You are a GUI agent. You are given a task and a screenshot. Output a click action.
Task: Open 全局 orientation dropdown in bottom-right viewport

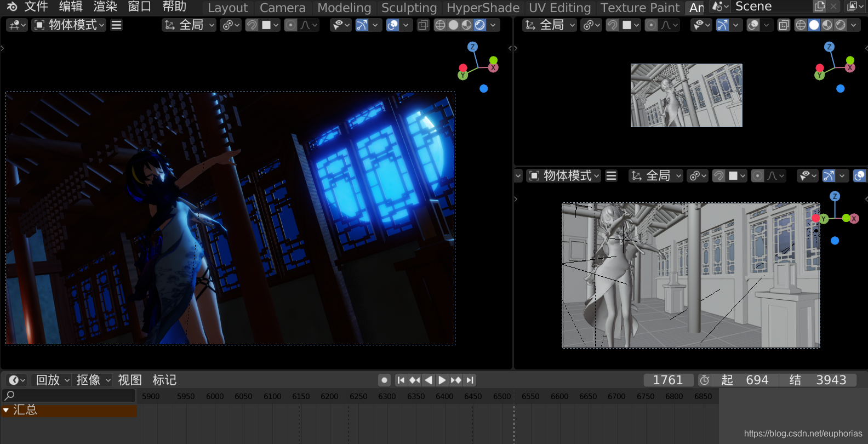656,176
